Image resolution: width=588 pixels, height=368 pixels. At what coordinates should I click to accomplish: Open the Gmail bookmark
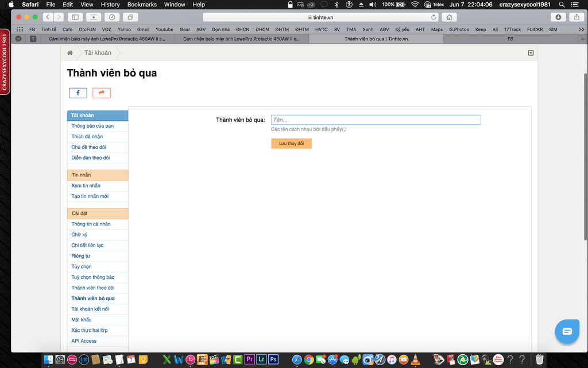143,29
